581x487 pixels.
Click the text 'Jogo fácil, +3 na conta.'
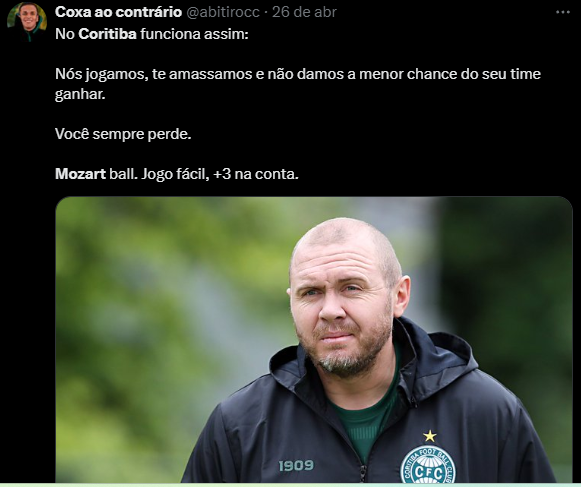pos(220,174)
